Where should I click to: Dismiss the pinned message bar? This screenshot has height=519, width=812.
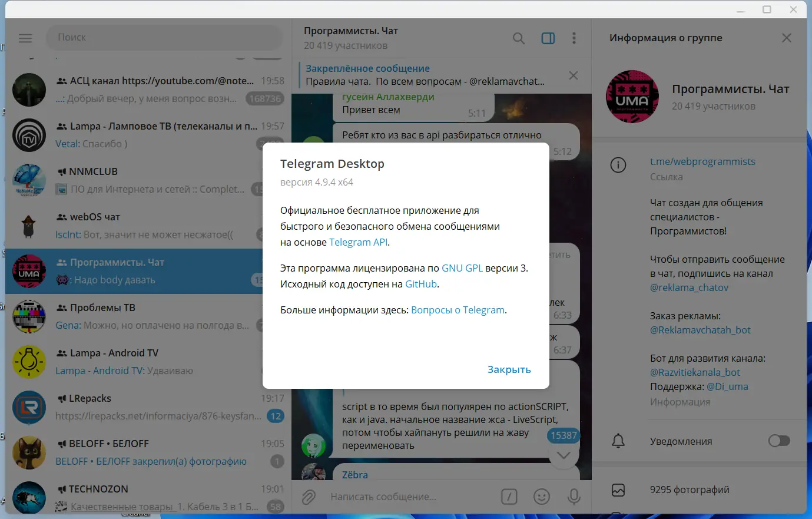point(574,75)
